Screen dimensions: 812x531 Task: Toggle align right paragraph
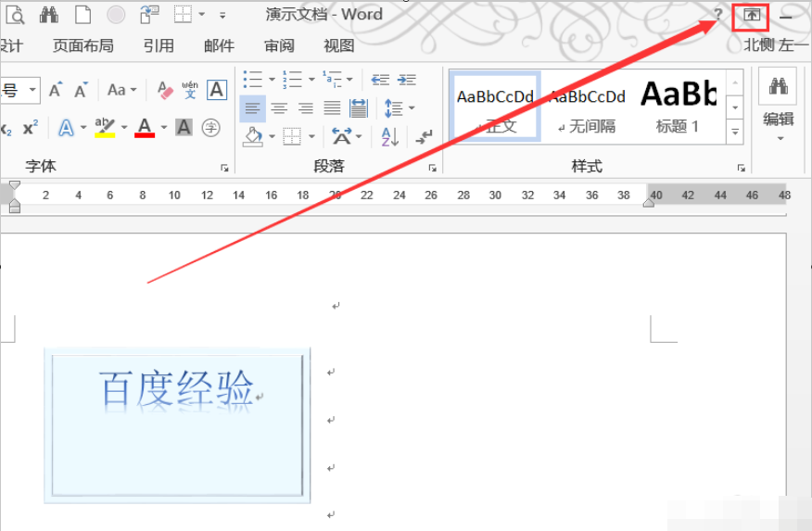(x=306, y=108)
